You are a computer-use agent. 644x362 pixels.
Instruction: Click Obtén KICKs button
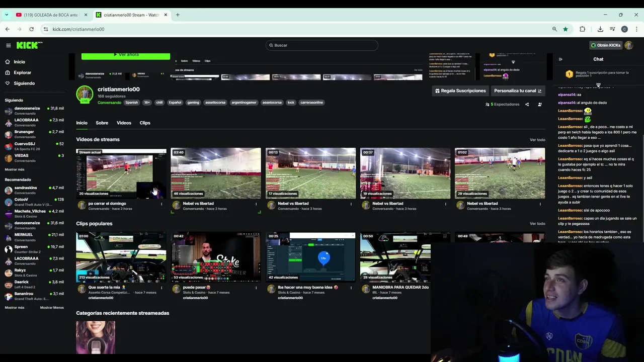coord(606,45)
